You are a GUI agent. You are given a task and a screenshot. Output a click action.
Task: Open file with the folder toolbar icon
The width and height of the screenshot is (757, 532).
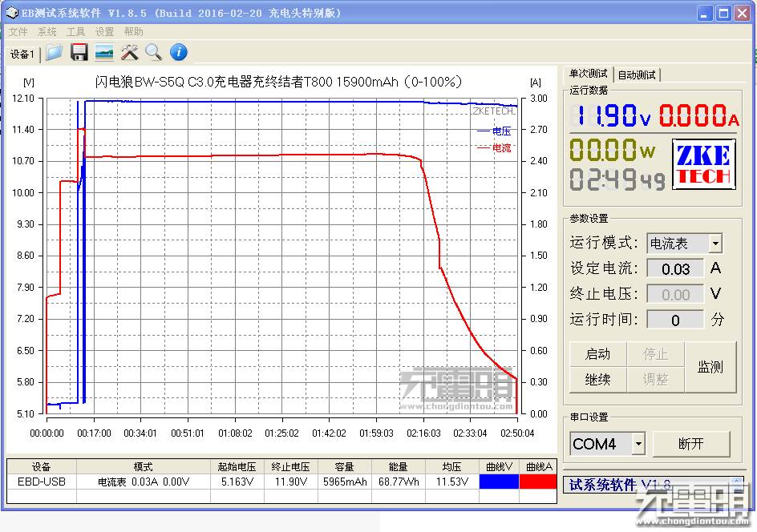[x=54, y=52]
